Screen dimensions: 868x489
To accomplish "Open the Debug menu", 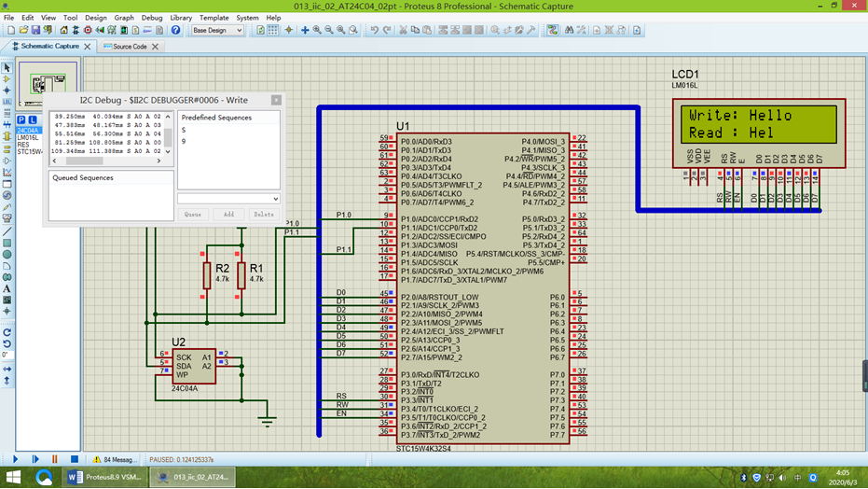I will click(152, 18).
